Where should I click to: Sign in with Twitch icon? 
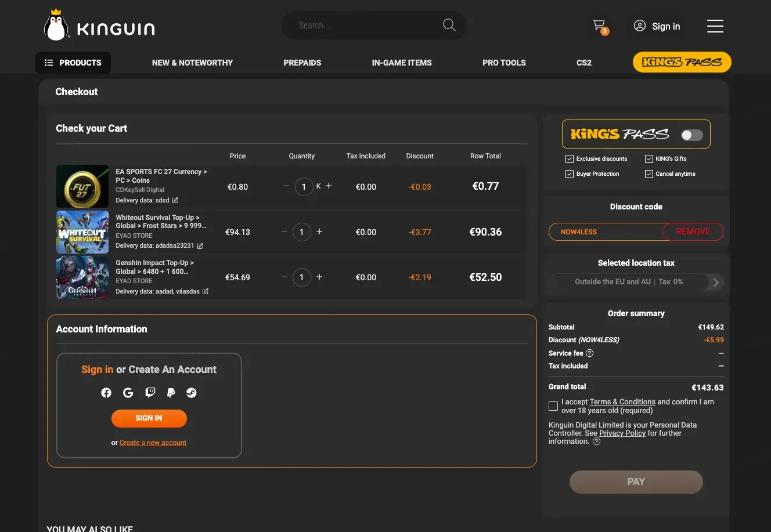click(x=150, y=393)
